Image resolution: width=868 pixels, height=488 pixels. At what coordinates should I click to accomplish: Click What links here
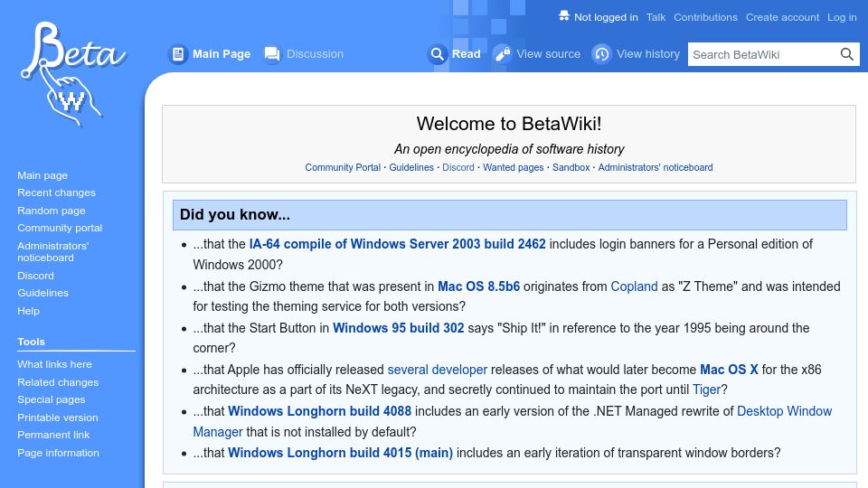(x=54, y=364)
